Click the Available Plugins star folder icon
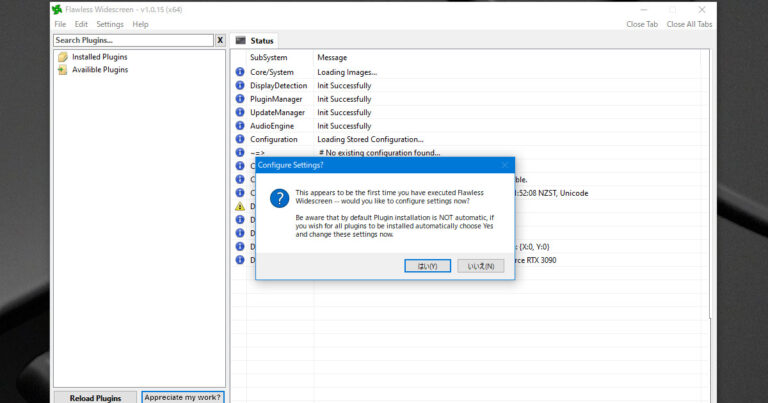 62,70
